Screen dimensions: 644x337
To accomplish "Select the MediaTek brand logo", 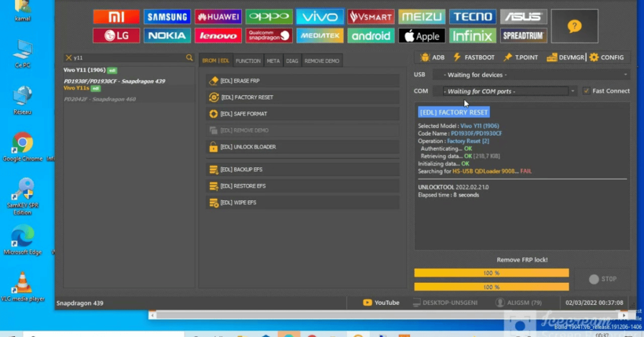I will click(x=320, y=36).
